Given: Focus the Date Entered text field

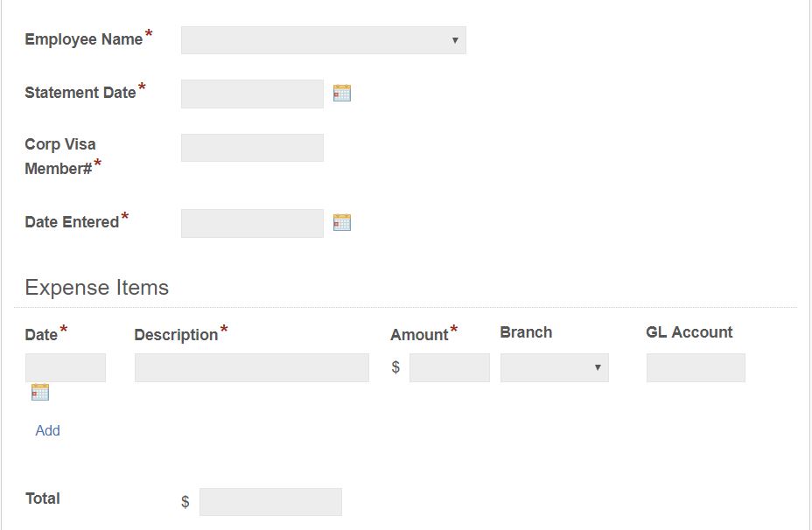Looking at the screenshot, I should (252, 223).
